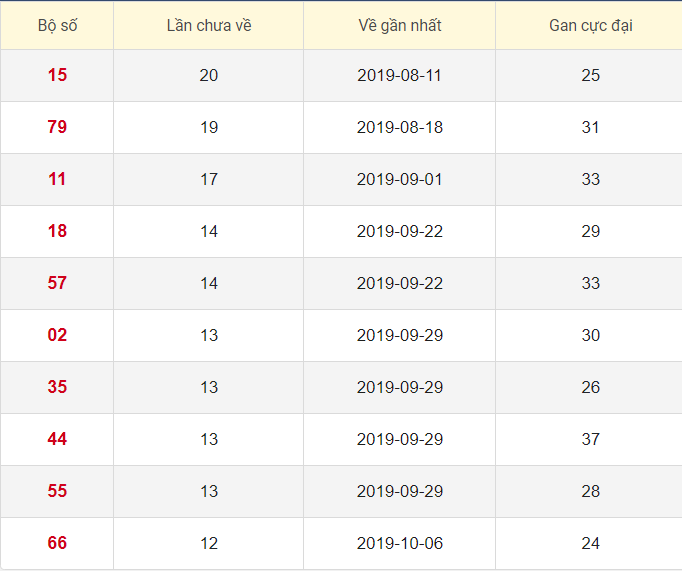Click the date 2019-08-11 cell
The image size is (682, 571).
pos(399,75)
